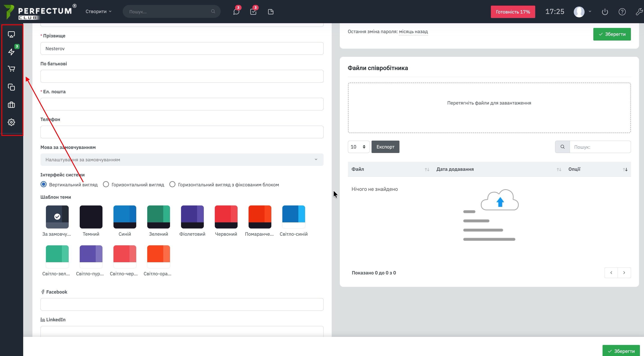Viewport: 644px width, 356px height.
Task: Click the lightning bolt sidebar icon
Action: coord(11,52)
